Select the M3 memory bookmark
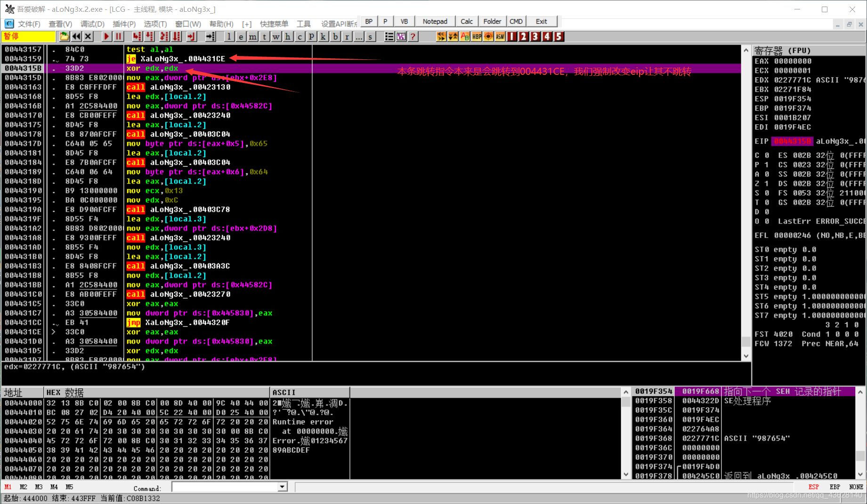The height and width of the screenshot is (504, 867). [39, 487]
